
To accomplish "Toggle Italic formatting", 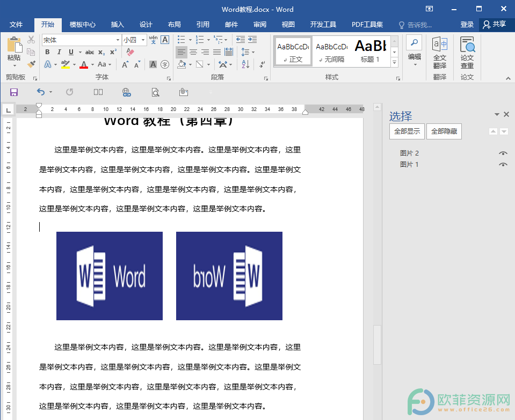I will pyautogui.click(x=59, y=52).
